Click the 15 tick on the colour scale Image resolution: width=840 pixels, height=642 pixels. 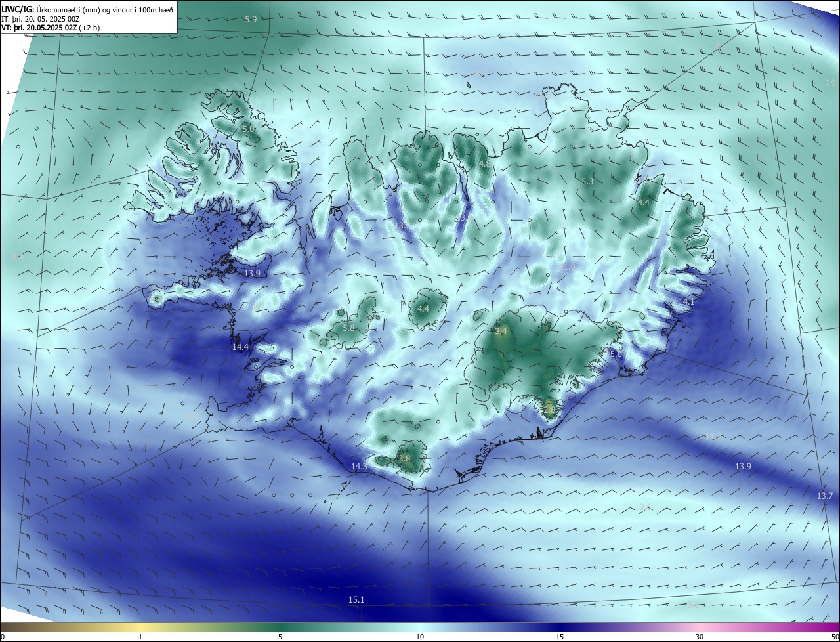(560, 637)
